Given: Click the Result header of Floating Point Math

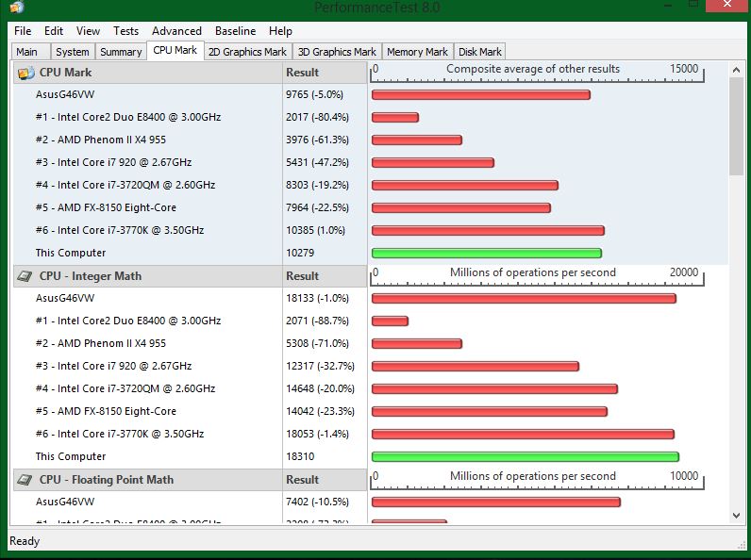Looking at the screenshot, I should (x=325, y=480).
